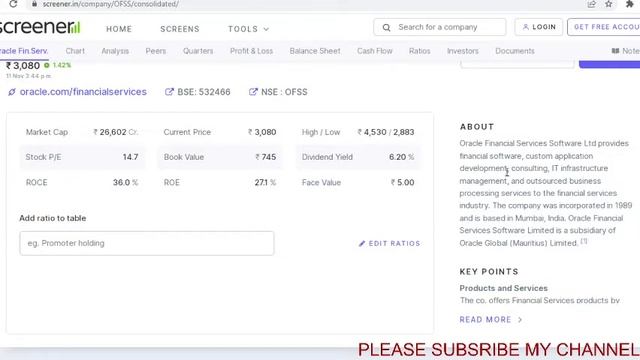
Task: Reload the page with browser refresh icon
Action: click(13, 4)
